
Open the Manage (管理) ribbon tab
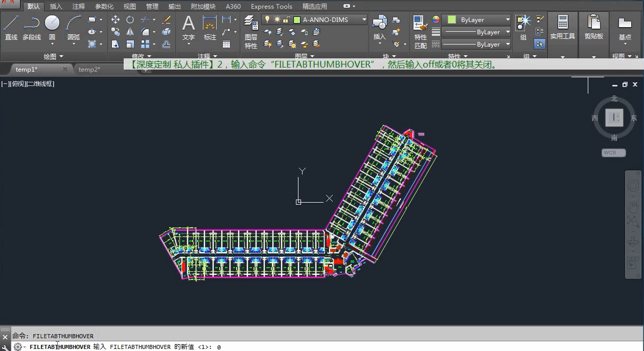point(152,7)
